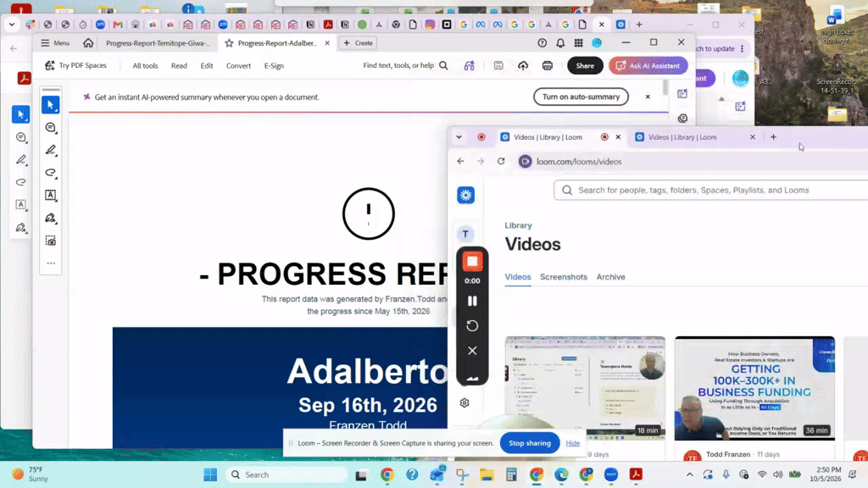Click Save icon in Acrobat toolbar

498,65
